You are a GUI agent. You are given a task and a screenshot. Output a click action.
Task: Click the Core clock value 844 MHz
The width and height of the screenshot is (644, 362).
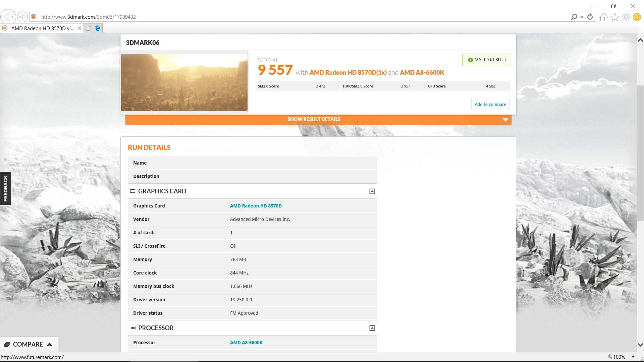pos(239,273)
